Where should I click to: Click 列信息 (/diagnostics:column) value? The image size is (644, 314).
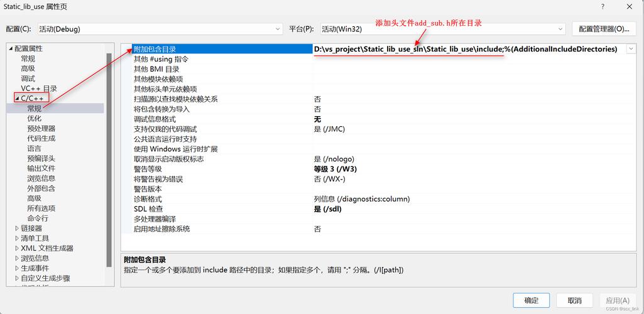[x=361, y=199]
